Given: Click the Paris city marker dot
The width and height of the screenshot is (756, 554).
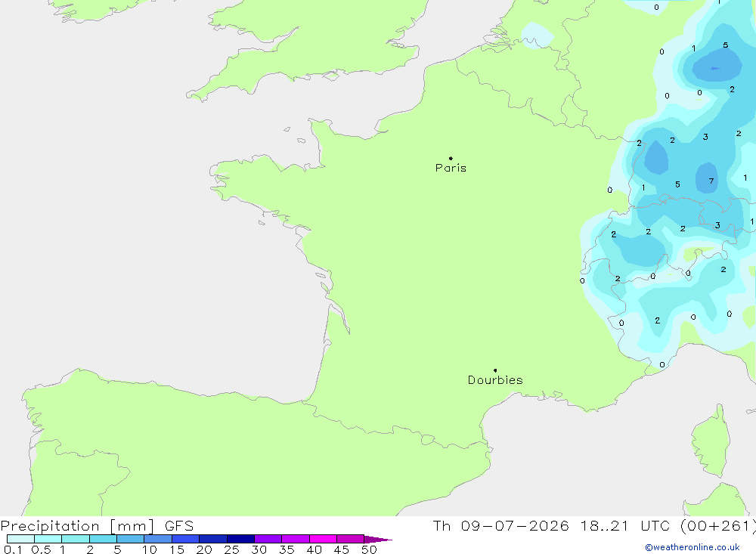Looking at the screenshot, I should pyautogui.click(x=451, y=158).
